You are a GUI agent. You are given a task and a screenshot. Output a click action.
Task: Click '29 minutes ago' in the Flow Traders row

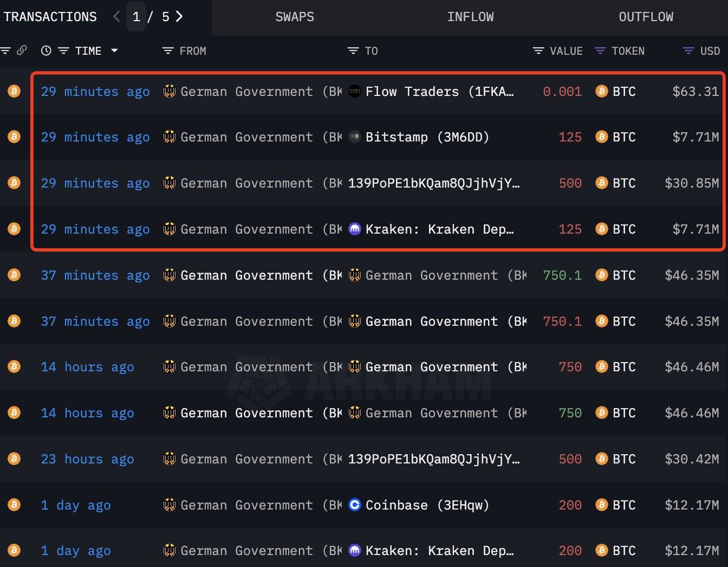[95, 91]
